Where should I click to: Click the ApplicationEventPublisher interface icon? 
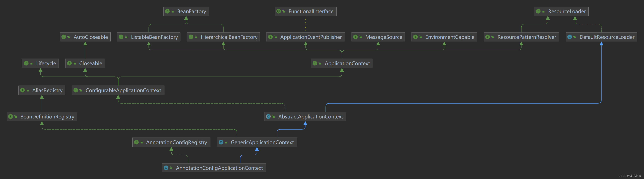pyautogui.click(x=270, y=37)
